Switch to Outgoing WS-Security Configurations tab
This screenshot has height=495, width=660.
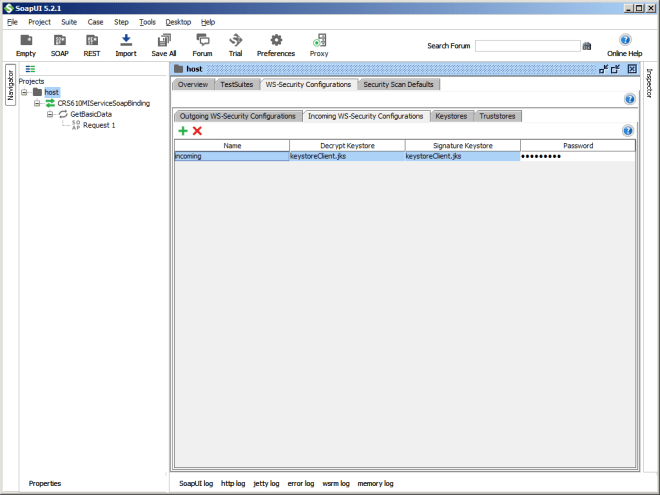tap(238, 116)
